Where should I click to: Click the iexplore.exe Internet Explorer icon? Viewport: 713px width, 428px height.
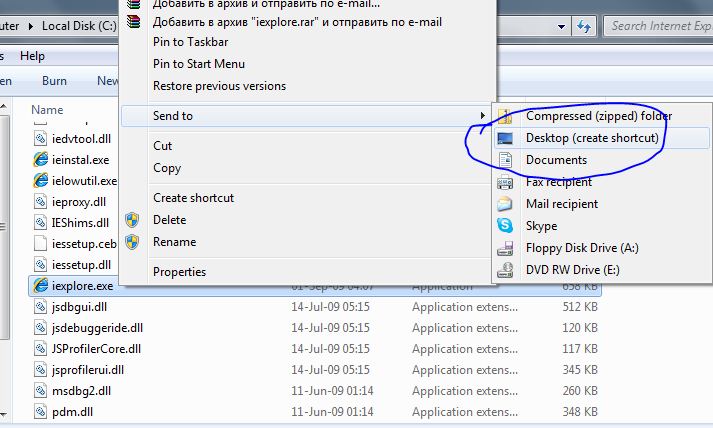tap(40, 286)
